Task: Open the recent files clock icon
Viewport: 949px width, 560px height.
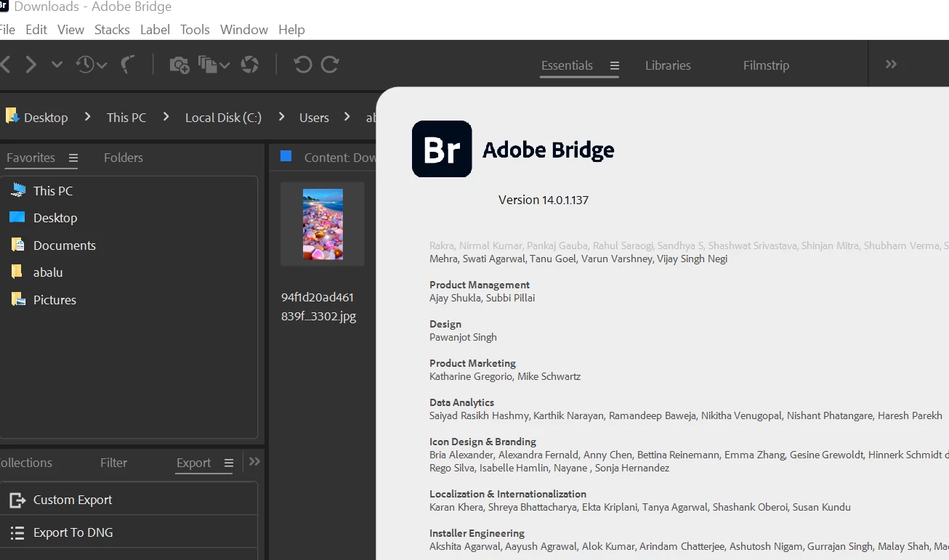Action: (x=92, y=65)
